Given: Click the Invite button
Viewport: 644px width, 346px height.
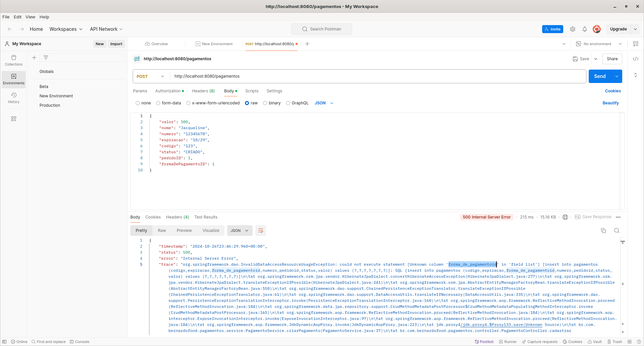Looking at the screenshot, I should (553, 29).
